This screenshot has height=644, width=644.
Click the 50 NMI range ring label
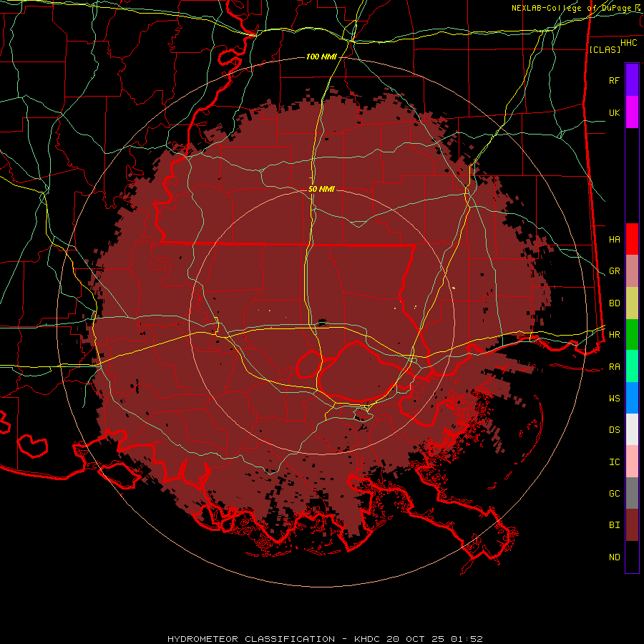tap(321, 189)
